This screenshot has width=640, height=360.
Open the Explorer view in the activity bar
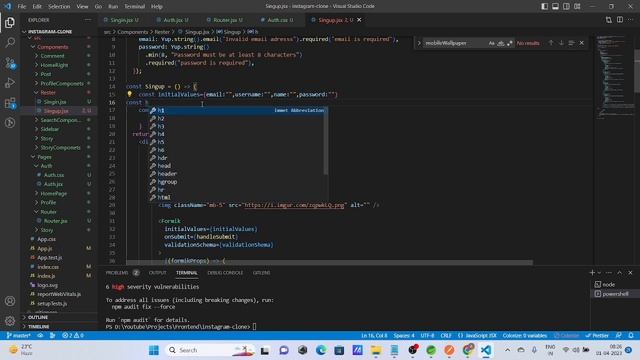click(10, 22)
